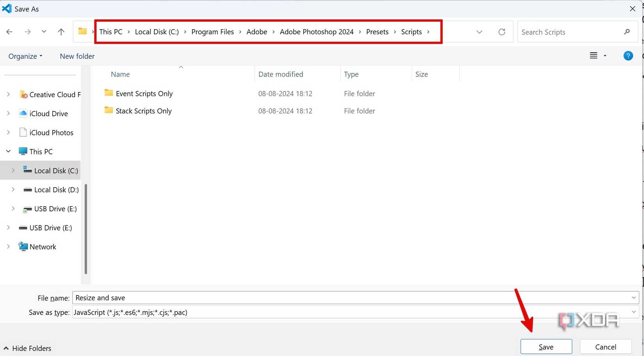The height and width of the screenshot is (356, 644).
Task: Expand USB Drive (E:) tree node
Action: [13, 209]
